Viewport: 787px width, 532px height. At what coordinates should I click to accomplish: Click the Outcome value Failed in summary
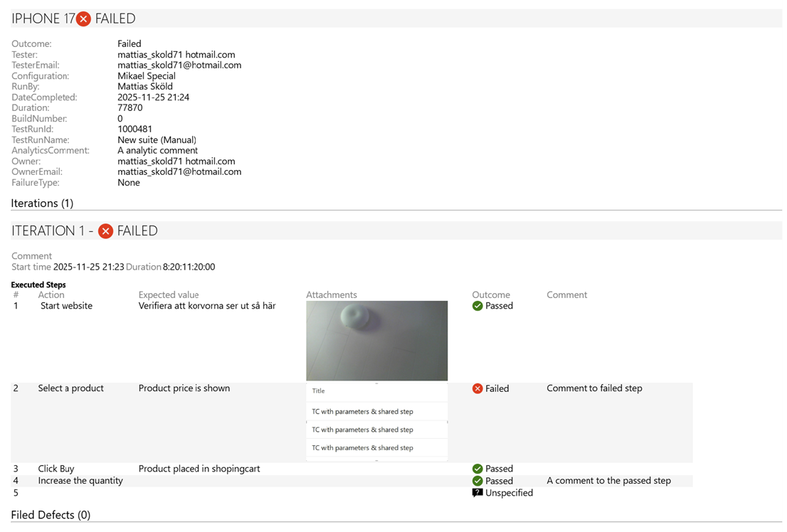tap(130, 43)
